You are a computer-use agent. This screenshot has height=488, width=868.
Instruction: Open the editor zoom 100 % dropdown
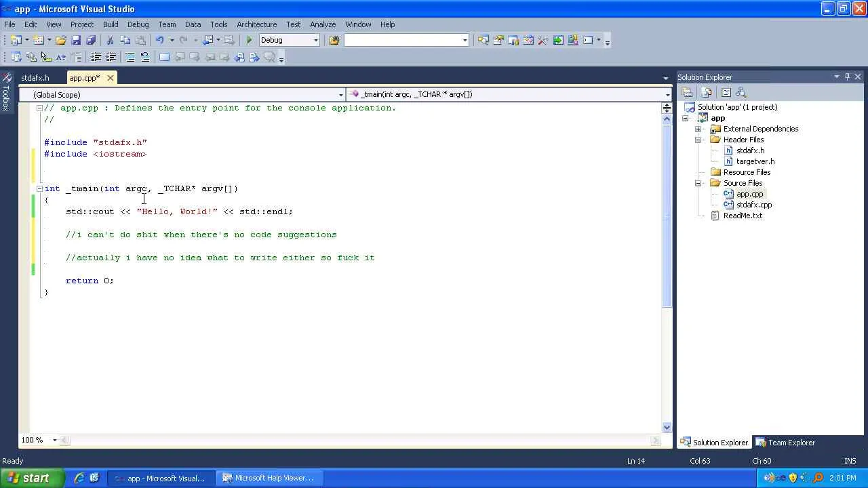click(x=54, y=440)
